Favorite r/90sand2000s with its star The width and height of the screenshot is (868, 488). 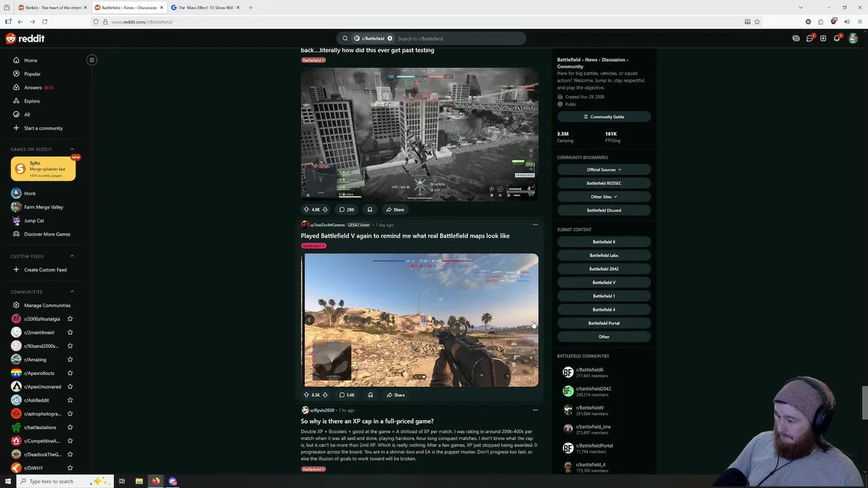pyautogui.click(x=70, y=346)
